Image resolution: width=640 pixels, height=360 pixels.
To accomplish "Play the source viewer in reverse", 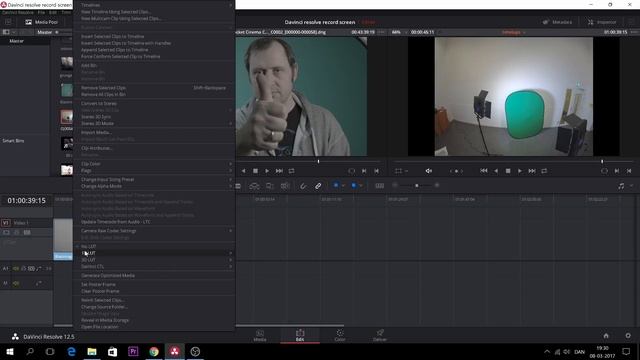I will coord(244,171).
